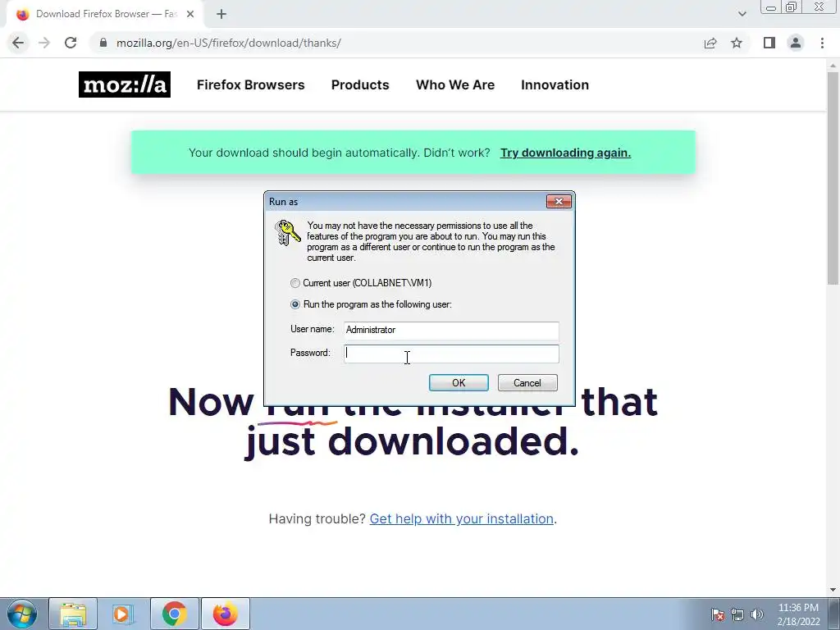Click the volume speaker tray icon
This screenshot has height=630, width=840.
pyautogui.click(x=757, y=614)
